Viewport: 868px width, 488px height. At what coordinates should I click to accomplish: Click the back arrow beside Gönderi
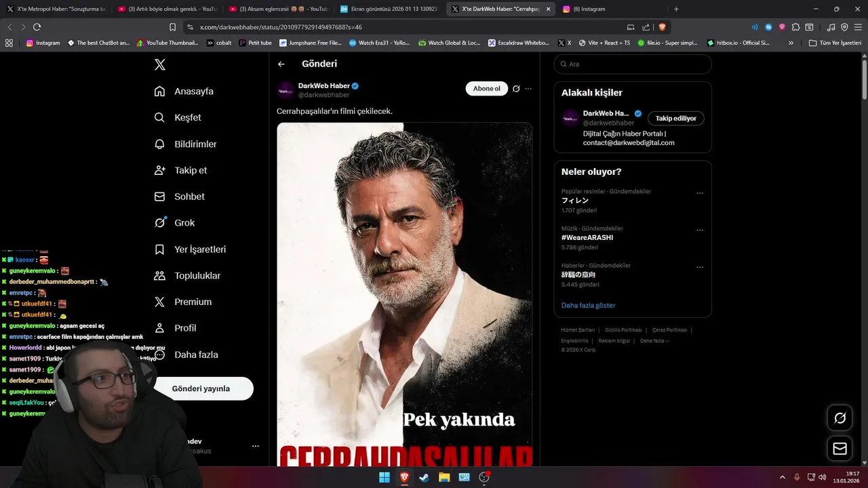coord(281,64)
